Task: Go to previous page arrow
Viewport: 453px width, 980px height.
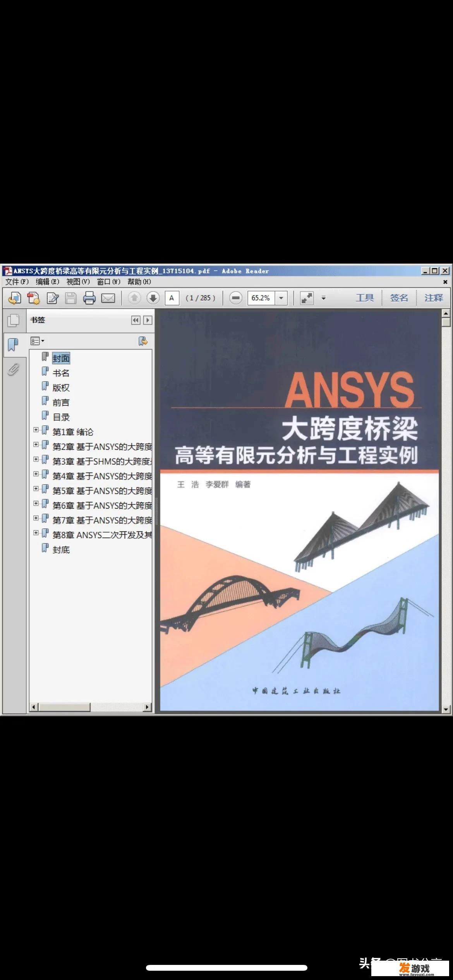Action: 134,298
